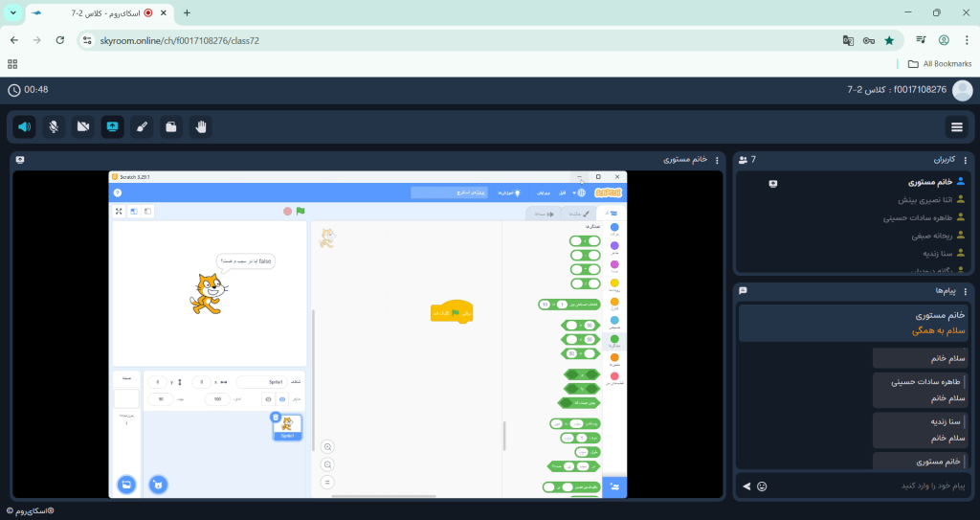Viewport: 980px width, 520px height.
Task: Turn on the webcam
Action: (83, 126)
